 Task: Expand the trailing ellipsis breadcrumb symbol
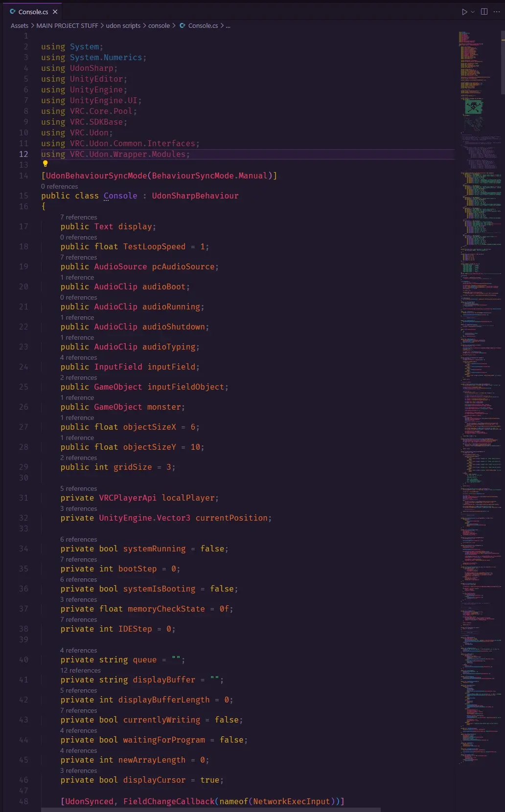point(228,26)
